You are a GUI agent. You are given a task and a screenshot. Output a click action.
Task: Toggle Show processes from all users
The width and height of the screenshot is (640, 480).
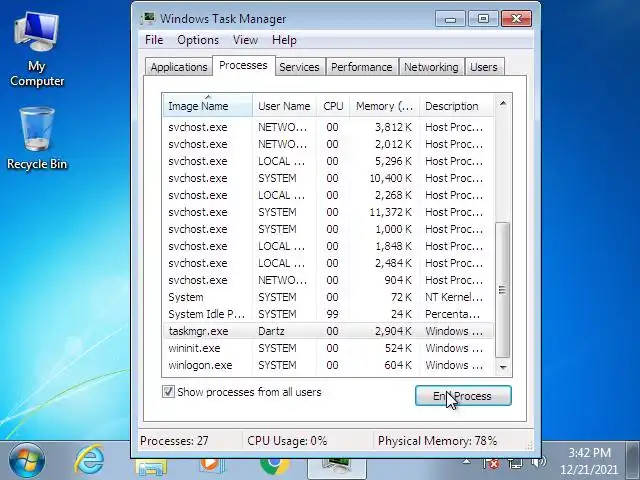[168, 392]
